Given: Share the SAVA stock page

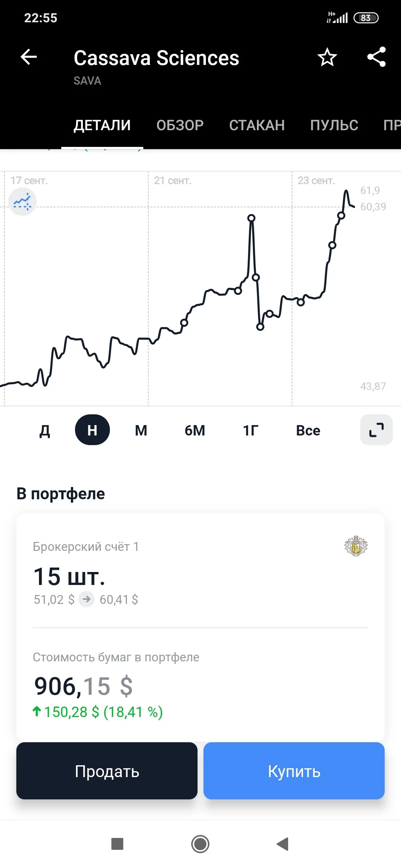Looking at the screenshot, I should pos(376,57).
